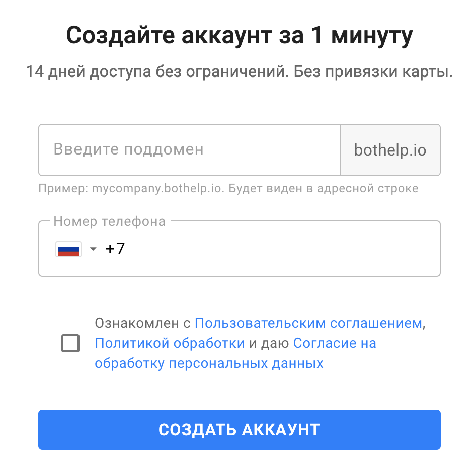Screen dimensions: 476x463
Task: Click the 'Номер телефона' field label
Action: [x=109, y=222]
